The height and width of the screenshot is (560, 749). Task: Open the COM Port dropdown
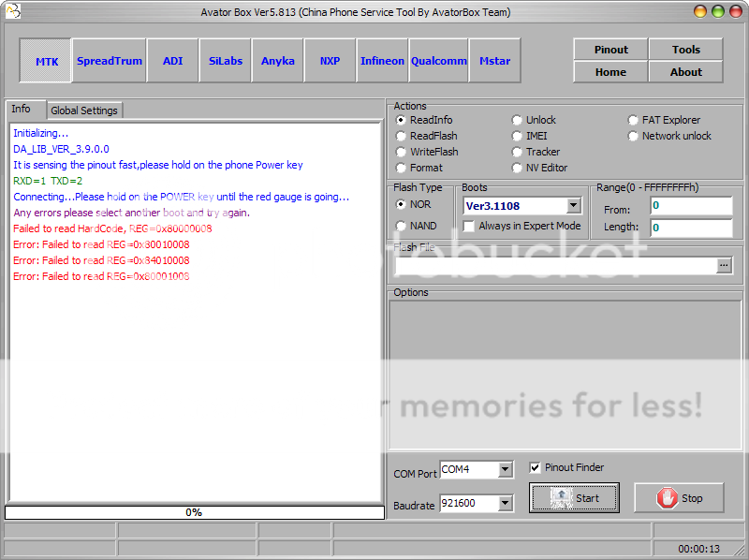(505, 470)
